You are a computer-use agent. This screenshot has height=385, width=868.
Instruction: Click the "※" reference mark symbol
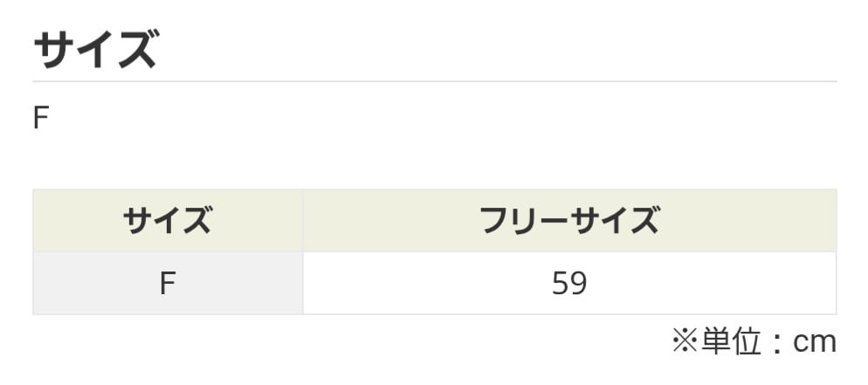[684, 341]
